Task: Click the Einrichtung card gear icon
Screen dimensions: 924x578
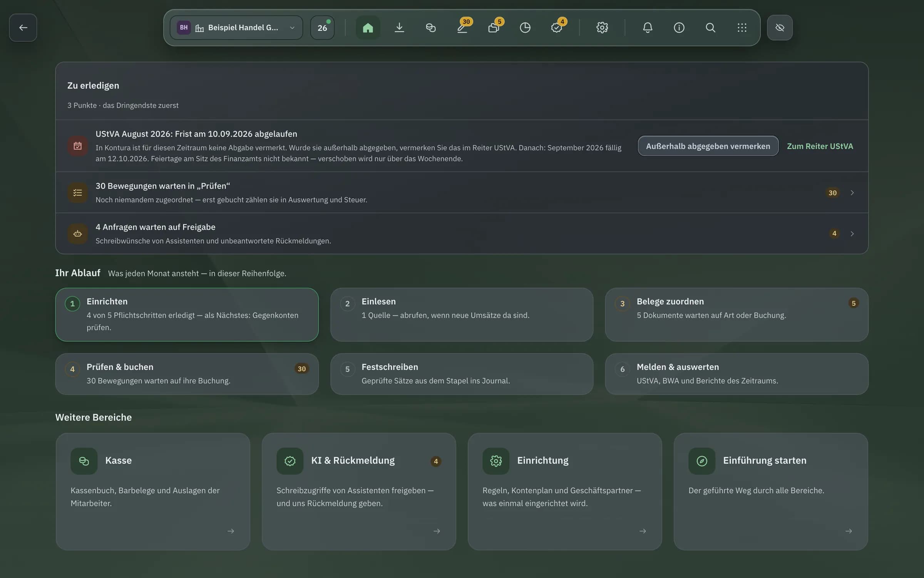Action: tap(496, 461)
